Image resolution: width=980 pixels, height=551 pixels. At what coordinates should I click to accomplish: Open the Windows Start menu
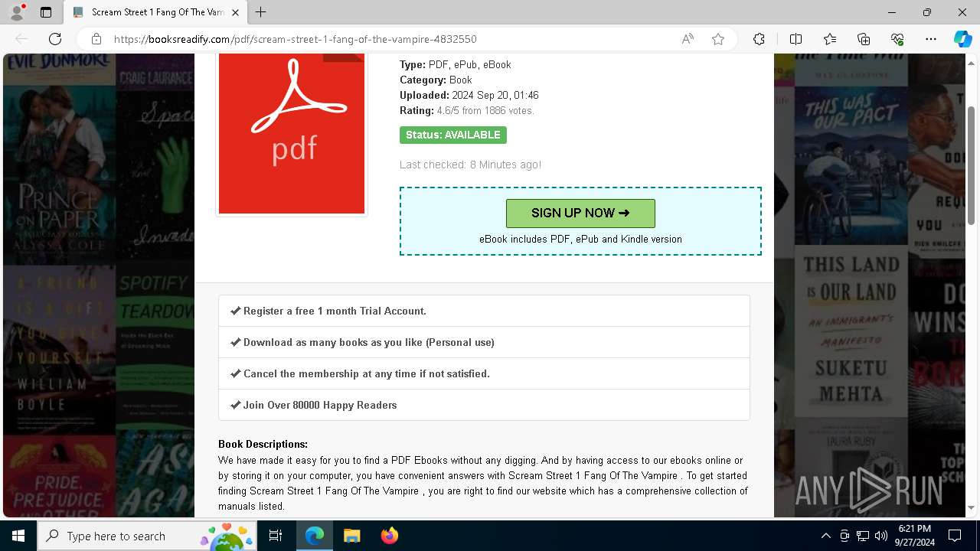18,536
